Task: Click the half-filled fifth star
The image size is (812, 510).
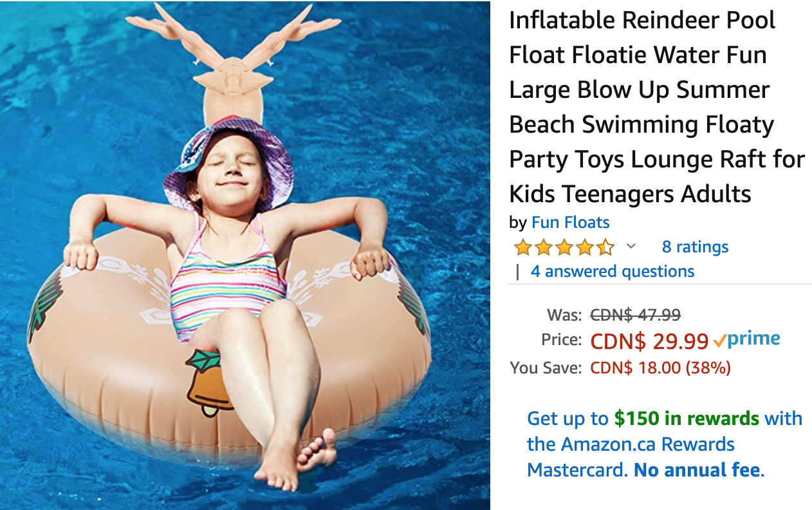Action: (605, 247)
